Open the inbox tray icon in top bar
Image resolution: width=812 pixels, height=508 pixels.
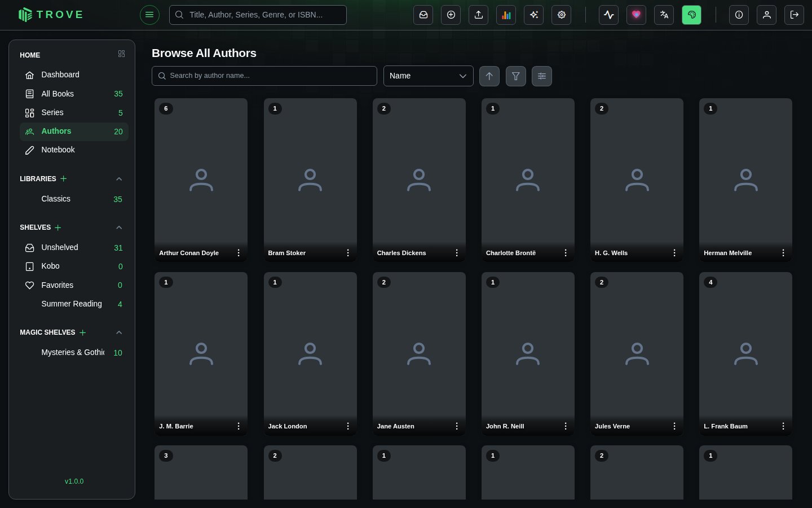423,15
